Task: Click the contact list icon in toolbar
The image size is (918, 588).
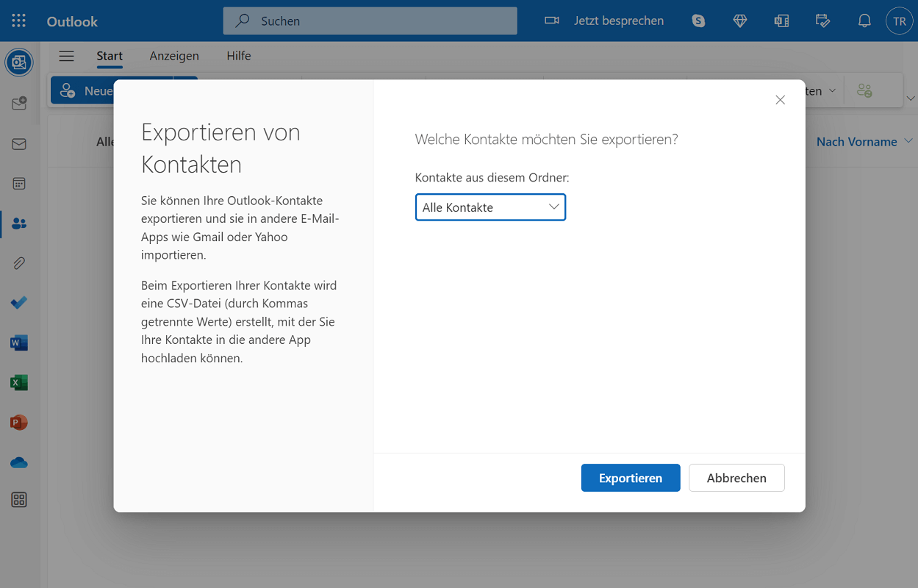Action: (x=864, y=91)
